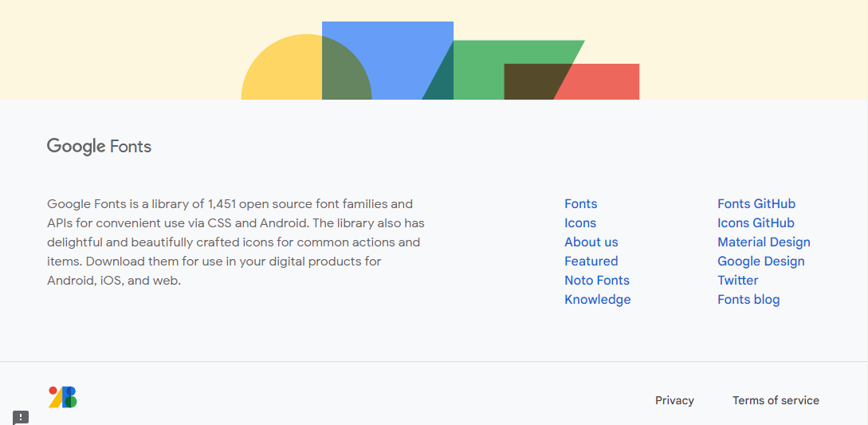This screenshot has width=868, height=425.
Task: Open the Terms of service link
Action: coord(776,400)
